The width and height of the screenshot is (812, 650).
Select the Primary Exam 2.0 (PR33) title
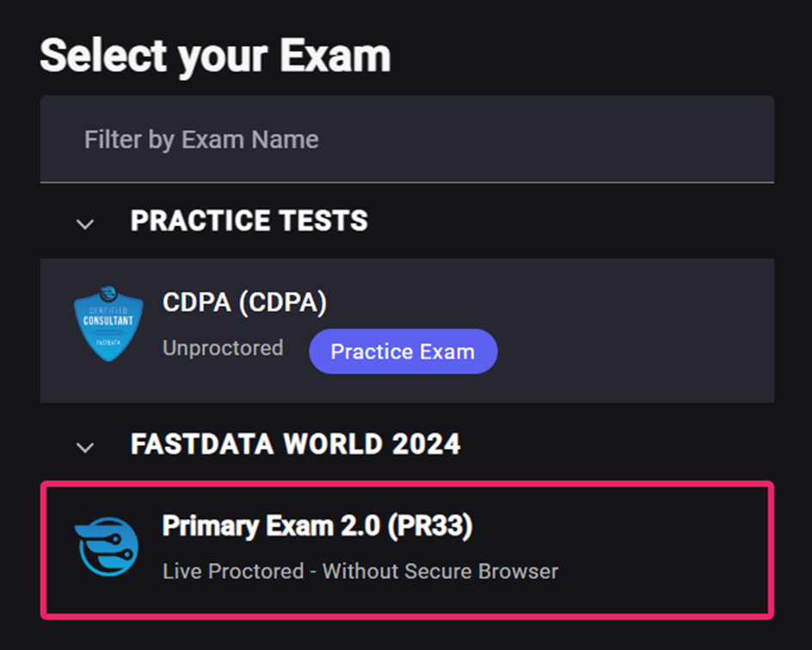tap(317, 526)
